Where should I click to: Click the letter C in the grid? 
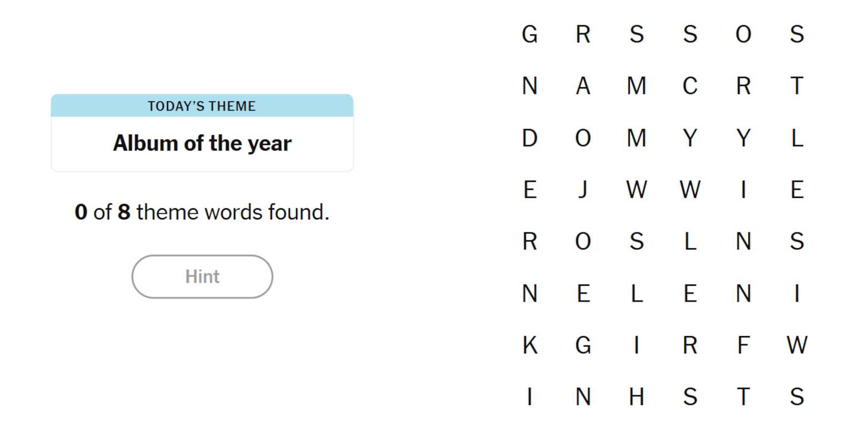pyautogui.click(x=690, y=86)
